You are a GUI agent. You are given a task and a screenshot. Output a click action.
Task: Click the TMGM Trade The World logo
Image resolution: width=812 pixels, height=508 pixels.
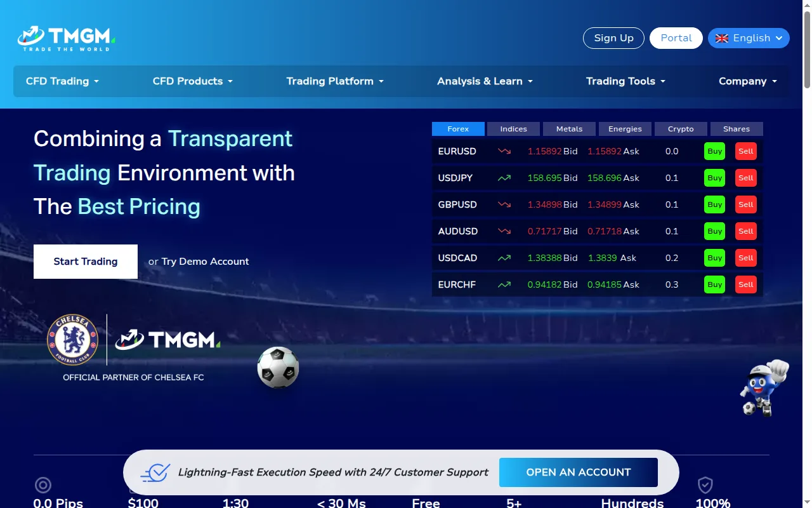66,39
